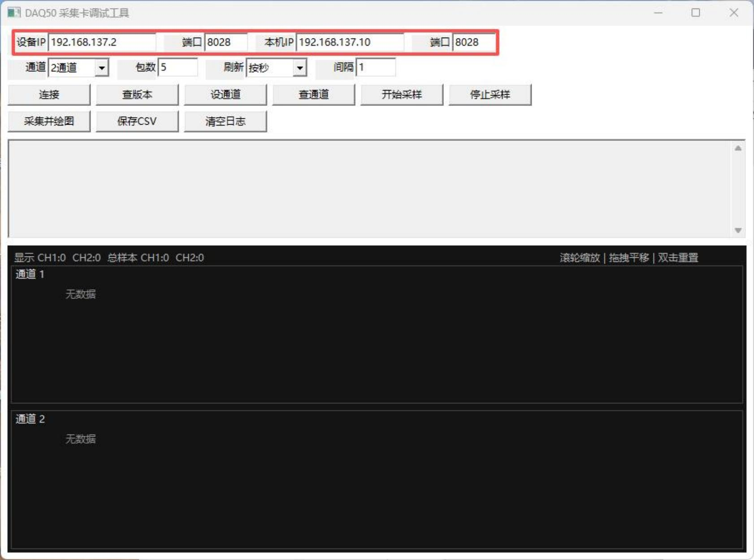Focus the local 端口 field beside 本机IP
This screenshot has height=560, width=754.
(474, 42)
